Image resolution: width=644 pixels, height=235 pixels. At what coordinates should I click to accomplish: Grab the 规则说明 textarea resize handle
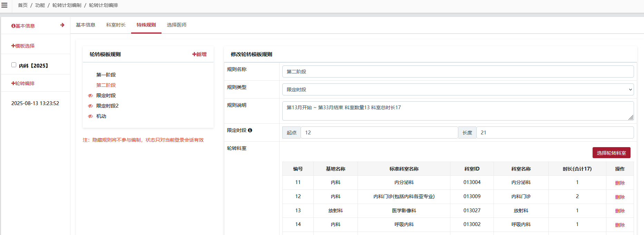click(631, 118)
